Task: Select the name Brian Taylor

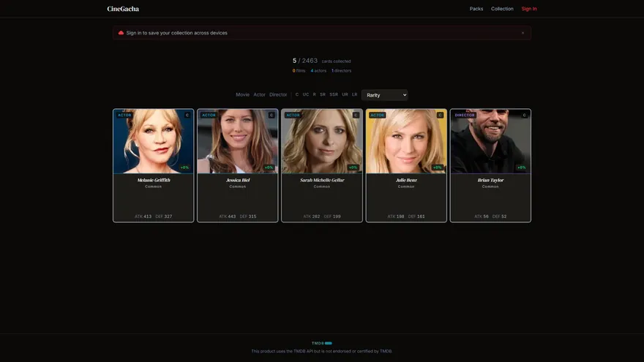Action: click(x=490, y=180)
